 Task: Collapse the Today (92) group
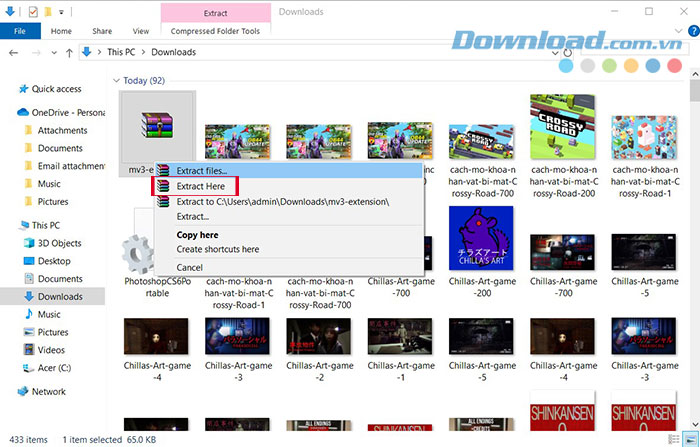click(x=117, y=80)
